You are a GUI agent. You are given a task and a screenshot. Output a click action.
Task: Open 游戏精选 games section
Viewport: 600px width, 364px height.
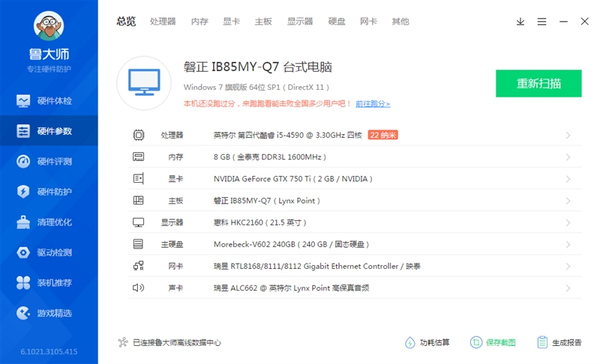tap(49, 313)
